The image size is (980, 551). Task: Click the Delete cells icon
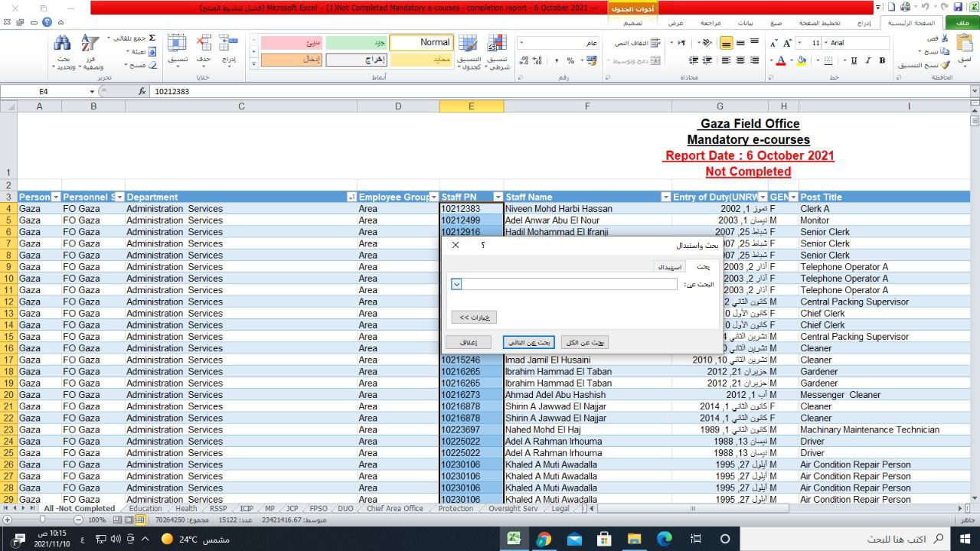pos(204,44)
